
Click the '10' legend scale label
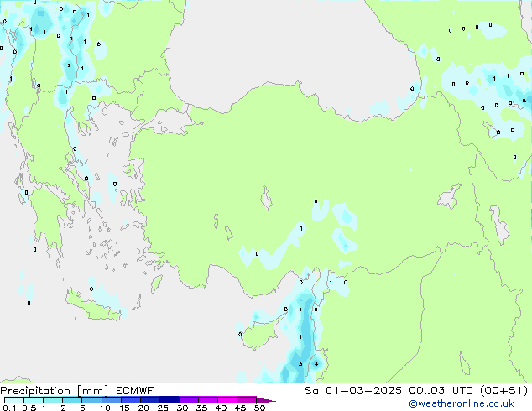click(x=105, y=408)
